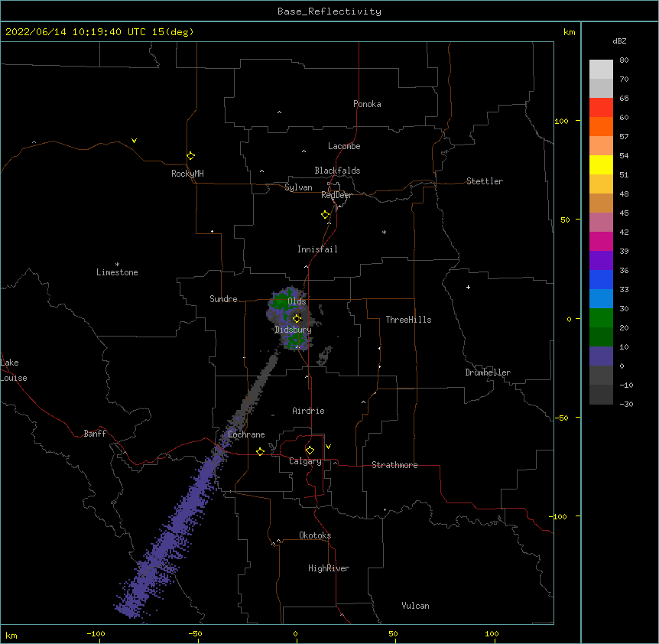The width and height of the screenshot is (659, 644).
Task: Click the yellow marker near Cochrane
Action: pos(260,451)
